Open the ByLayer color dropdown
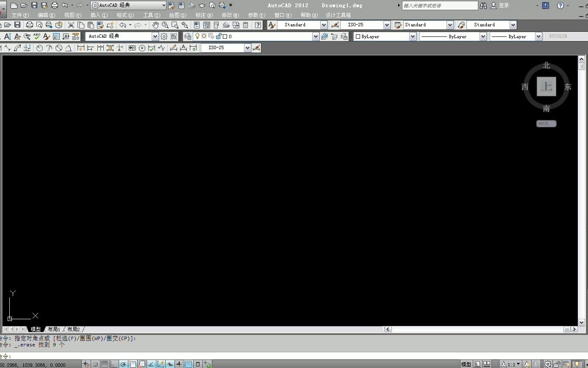This screenshot has height=368, width=588. click(413, 36)
